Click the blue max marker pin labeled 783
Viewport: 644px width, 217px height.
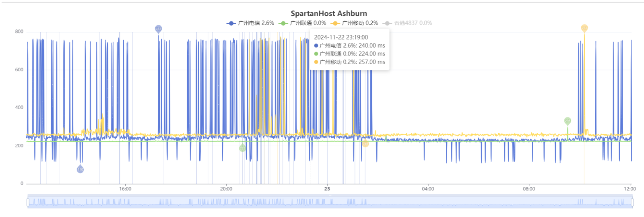point(158,29)
